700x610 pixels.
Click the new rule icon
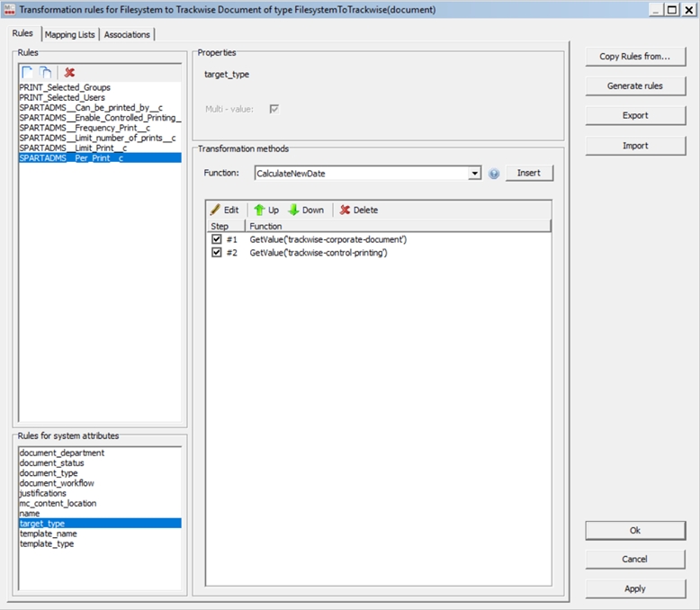(27, 72)
